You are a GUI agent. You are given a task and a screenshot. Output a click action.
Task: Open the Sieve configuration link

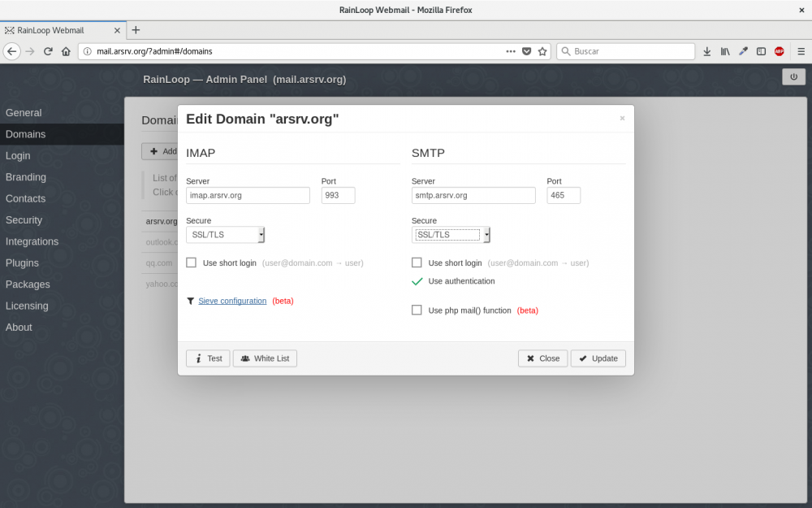232,302
